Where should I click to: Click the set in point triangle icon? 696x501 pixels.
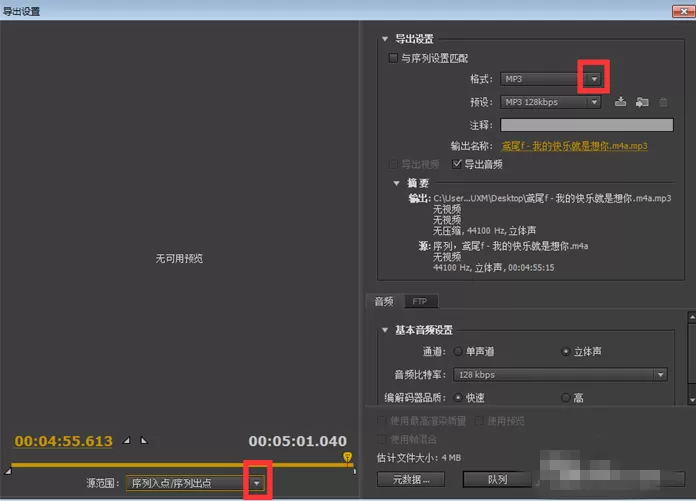[x=127, y=441]
